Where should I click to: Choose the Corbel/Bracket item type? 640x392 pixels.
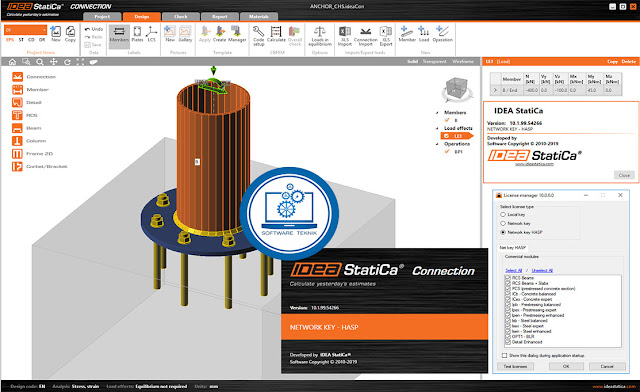(40, 167)
